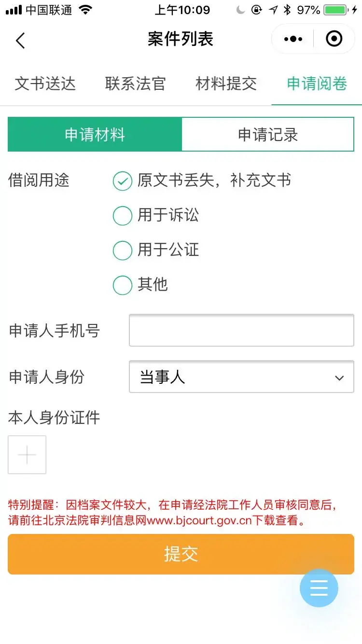Switch to the 申请记录 section

(x=268, y=135)
